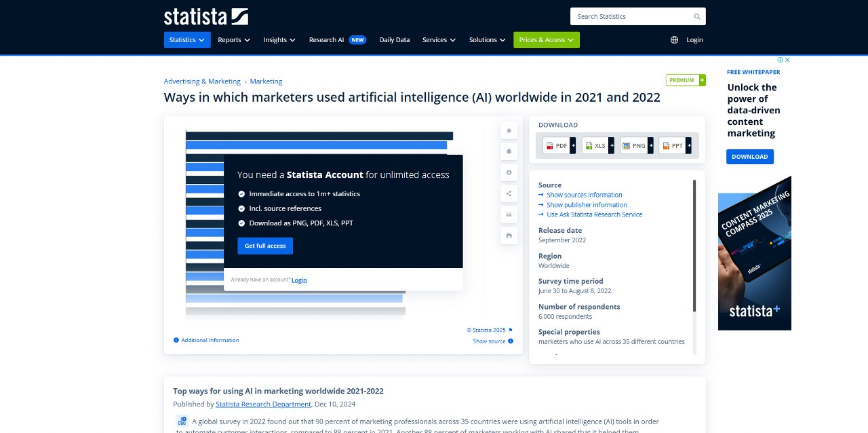
Task: Click the NEW badge beside Research AI
Action: click(357, 40)
